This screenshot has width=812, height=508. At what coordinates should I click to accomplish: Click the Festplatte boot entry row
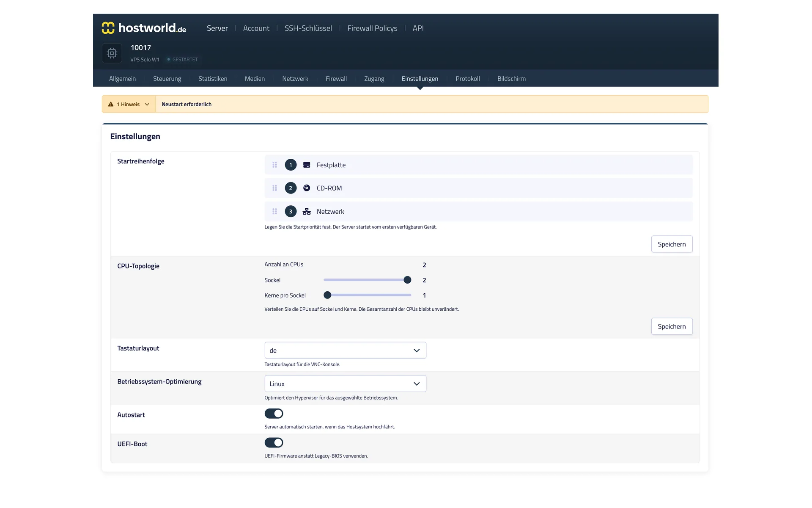coord(478,165)
